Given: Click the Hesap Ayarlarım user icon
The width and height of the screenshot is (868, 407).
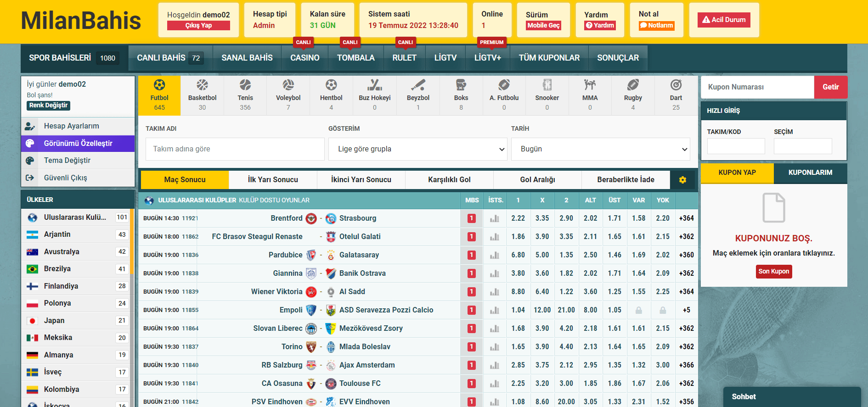Looking at the screenshot, I should (30, 126).
